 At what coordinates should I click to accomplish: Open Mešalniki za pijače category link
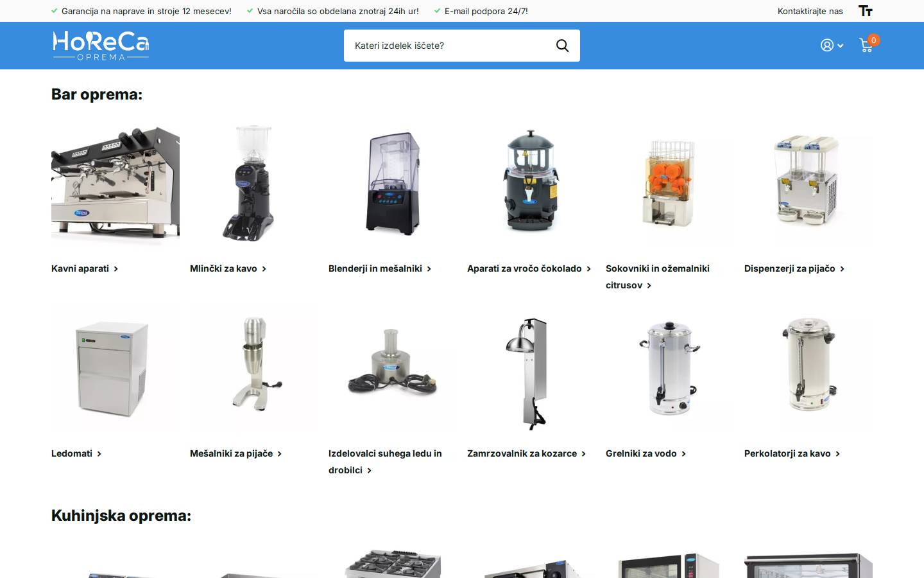click(235, 453)
